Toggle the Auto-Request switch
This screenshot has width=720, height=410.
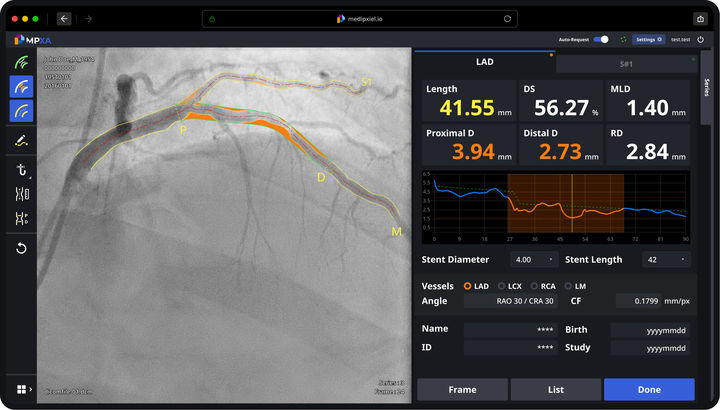[601, 39]
